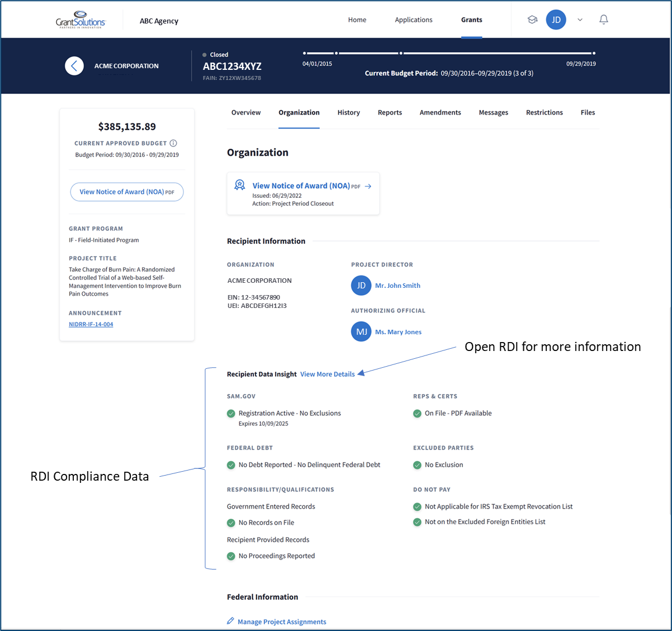Click the third budget period marker on timeline
The image size is (672, 631).
[401, 54]
